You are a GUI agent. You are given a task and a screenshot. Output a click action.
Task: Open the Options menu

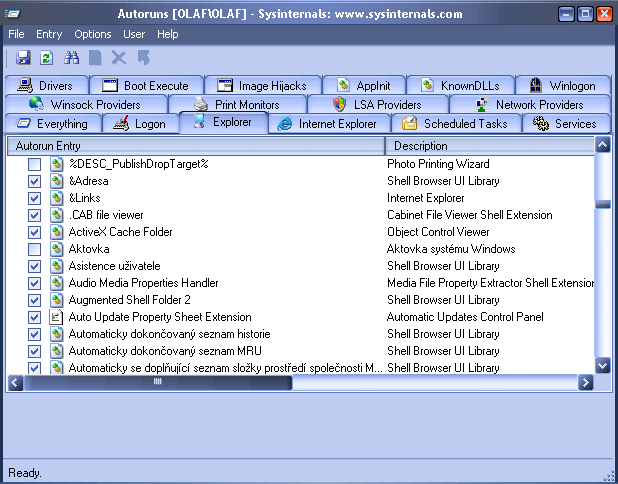[93, 34]
